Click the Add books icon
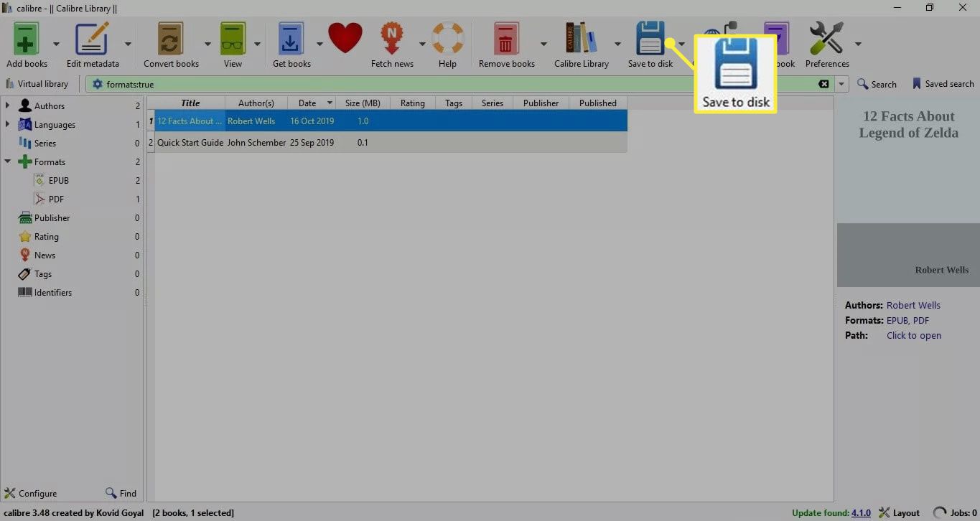Screen dimensions: 980x521 click(27, 38)
